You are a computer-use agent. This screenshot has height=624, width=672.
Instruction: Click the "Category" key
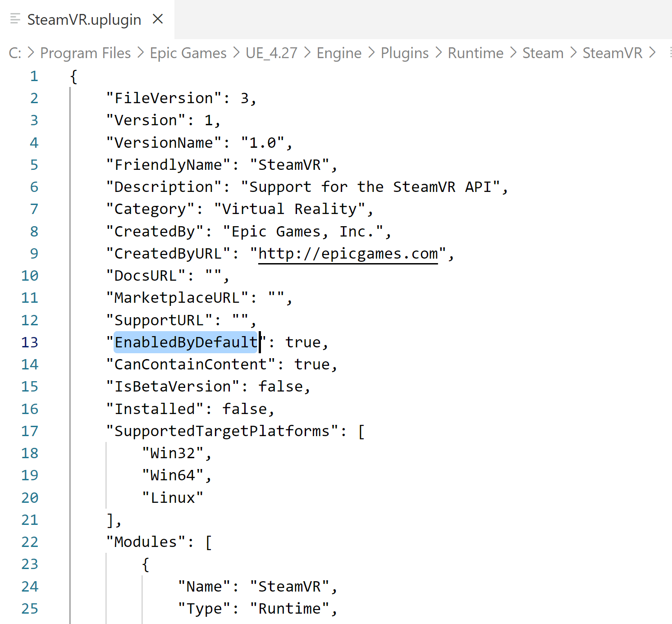click(150, 209)
